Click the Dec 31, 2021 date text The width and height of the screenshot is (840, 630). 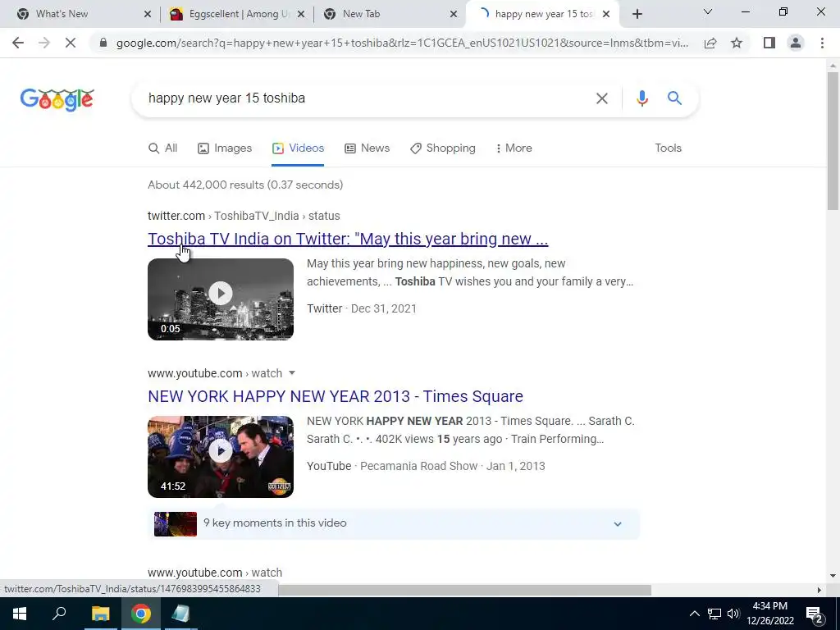click(384, 308)
